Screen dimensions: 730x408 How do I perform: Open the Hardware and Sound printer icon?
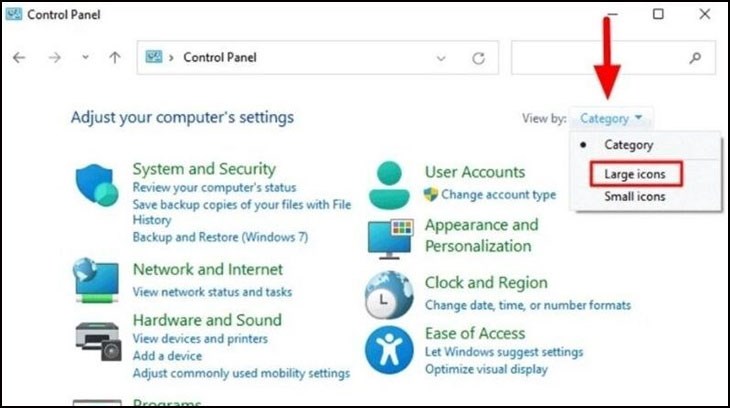(98, 341)
